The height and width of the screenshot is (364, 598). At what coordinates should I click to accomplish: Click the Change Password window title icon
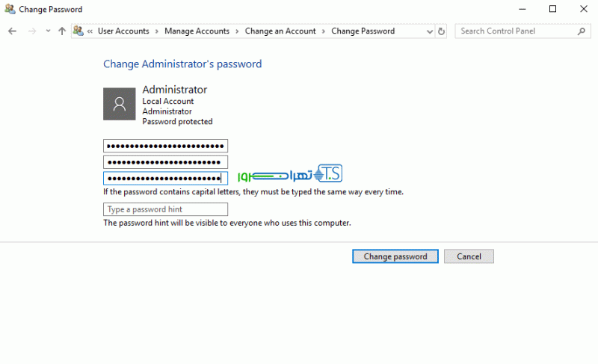tap(9, 9)
